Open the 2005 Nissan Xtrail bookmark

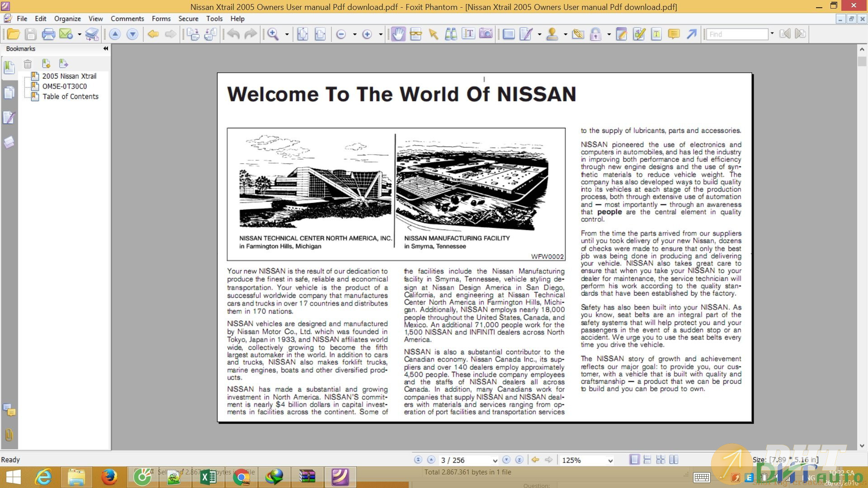point(69,76)
